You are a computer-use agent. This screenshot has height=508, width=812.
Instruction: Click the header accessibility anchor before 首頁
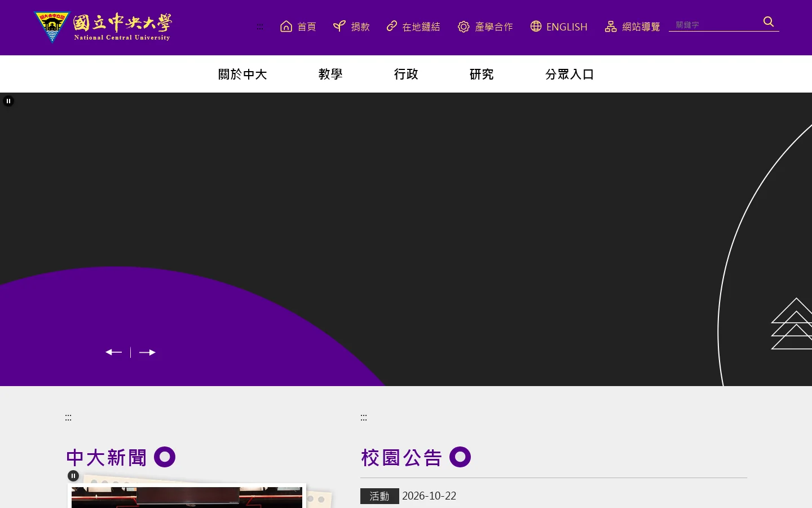click(260, 27)
